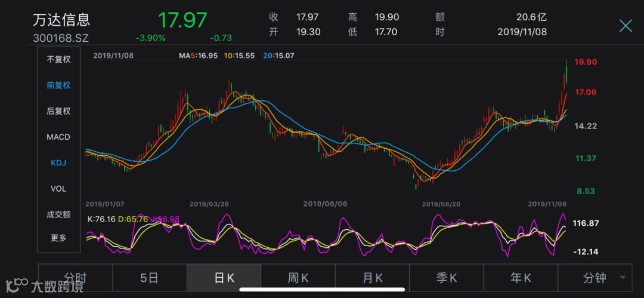
Task: Switch indicator to MACD
Action: pyautogui.click(x=58, y=137)
